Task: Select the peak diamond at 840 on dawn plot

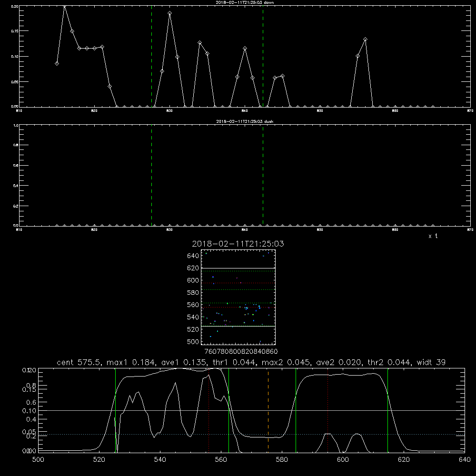Action: pos(245,49)
